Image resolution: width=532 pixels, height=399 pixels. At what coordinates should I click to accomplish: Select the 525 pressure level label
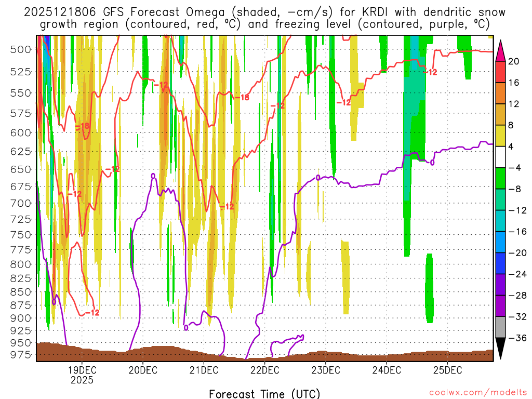coord(21,72)
